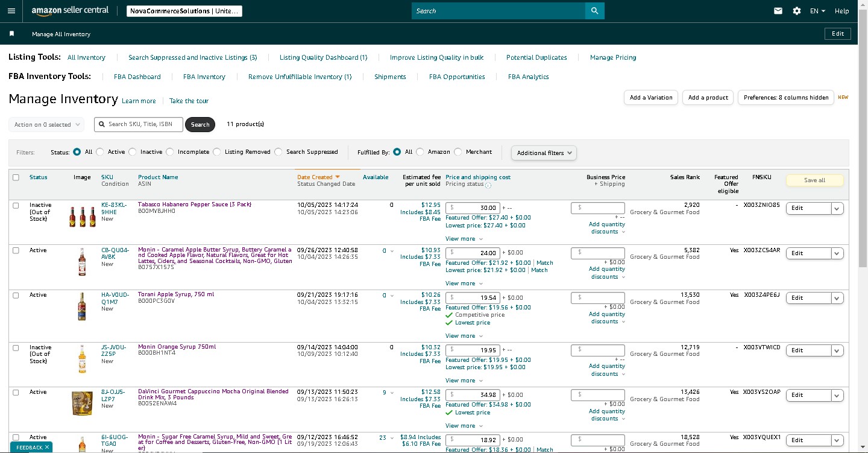The height and width of the screenshot is (453, 868).
Task: Open Search Suppressed and Inactive Listings
Action: pos(193,57)
